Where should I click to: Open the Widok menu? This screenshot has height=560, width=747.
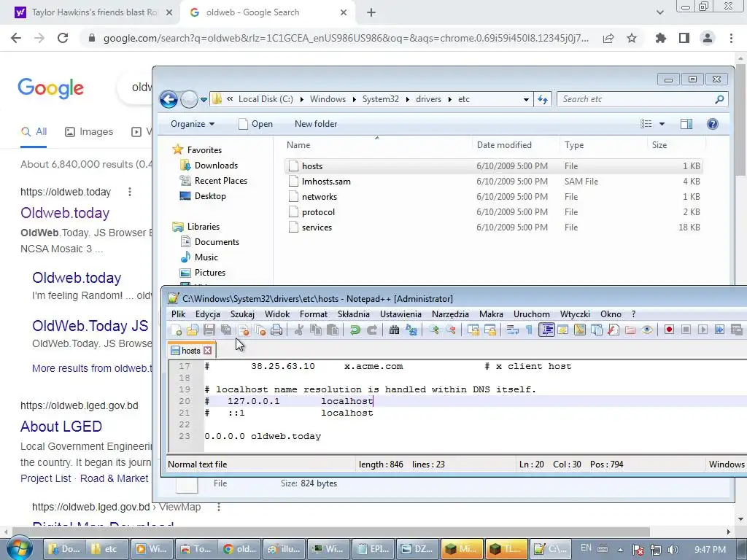point(277,314)
